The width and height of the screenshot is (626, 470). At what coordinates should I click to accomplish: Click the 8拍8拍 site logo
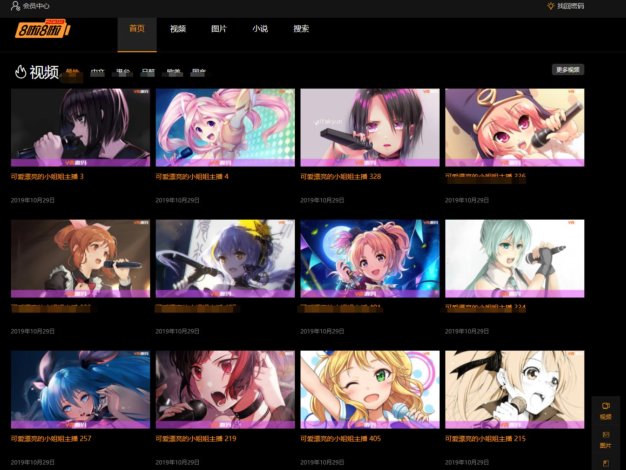42,30
